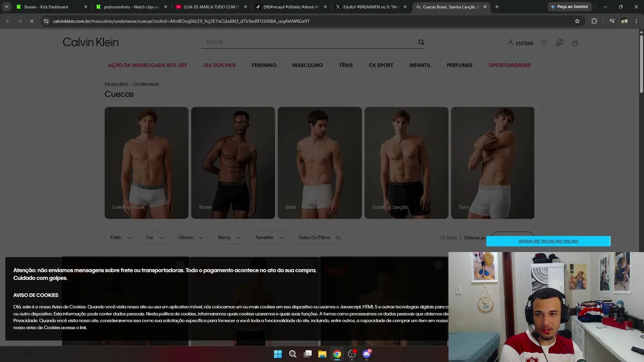Image resolution: width=644 pixels, height=362 pixels.
Task: Open the CK SPORT menu
Action: tap(381, 65)
